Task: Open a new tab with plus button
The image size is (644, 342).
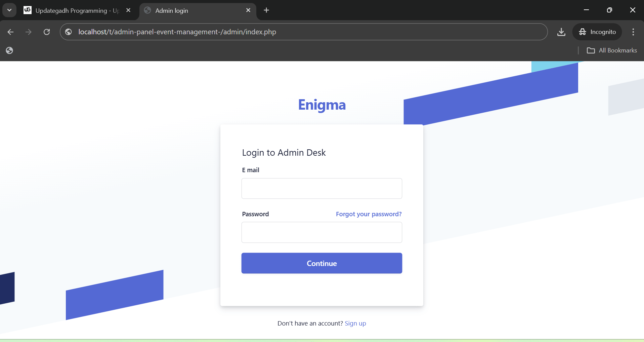Action: 266,10
